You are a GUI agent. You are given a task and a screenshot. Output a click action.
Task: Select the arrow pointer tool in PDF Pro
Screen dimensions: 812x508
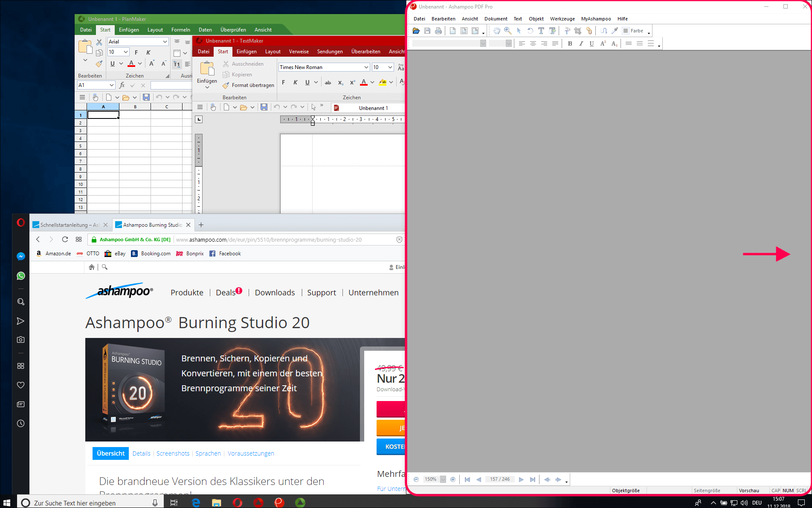(x=519, y=31)
